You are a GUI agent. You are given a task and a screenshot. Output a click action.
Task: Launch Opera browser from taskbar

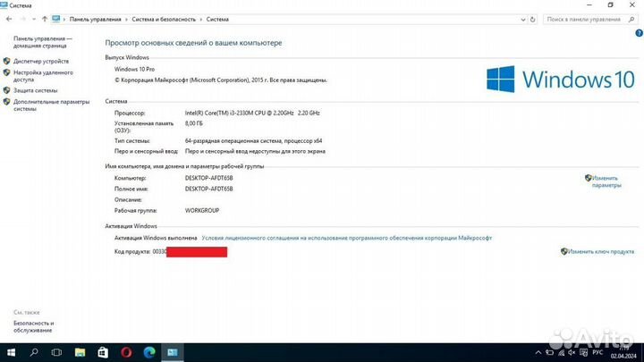126,352
